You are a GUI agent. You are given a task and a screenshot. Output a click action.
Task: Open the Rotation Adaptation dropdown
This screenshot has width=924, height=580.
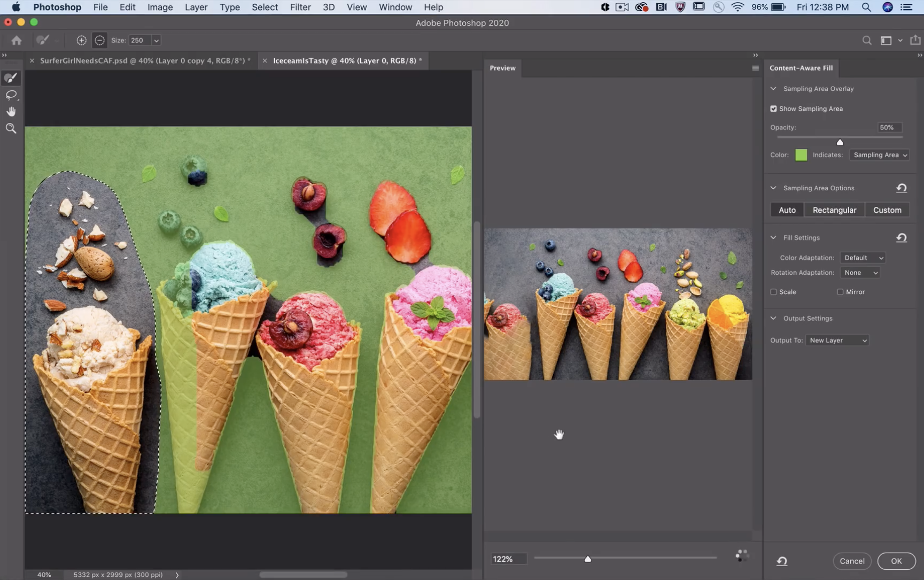860,273
